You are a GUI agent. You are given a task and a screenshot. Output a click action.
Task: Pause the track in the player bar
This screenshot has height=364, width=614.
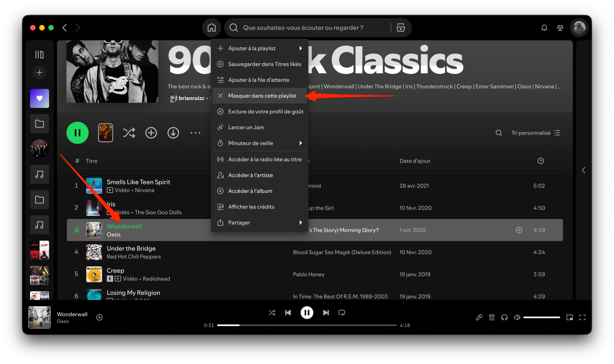[x=307, y=313]
